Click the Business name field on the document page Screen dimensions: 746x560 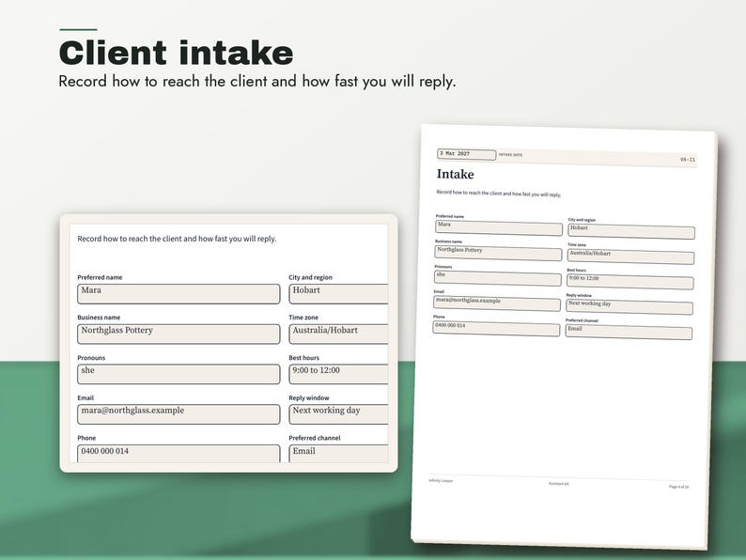point(498,253)
